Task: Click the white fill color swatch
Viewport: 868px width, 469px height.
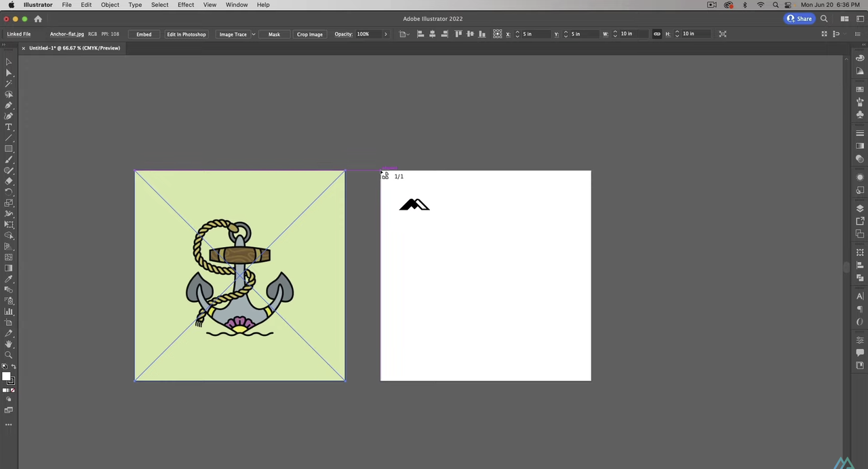Action: [x=6, y=377]
